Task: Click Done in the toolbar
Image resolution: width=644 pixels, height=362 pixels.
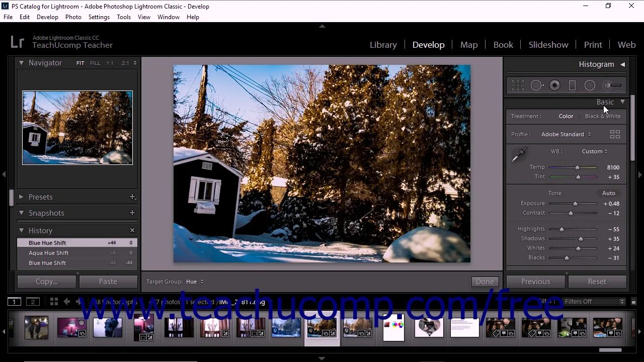Action: pyautogui.click(x=485, y=282)
